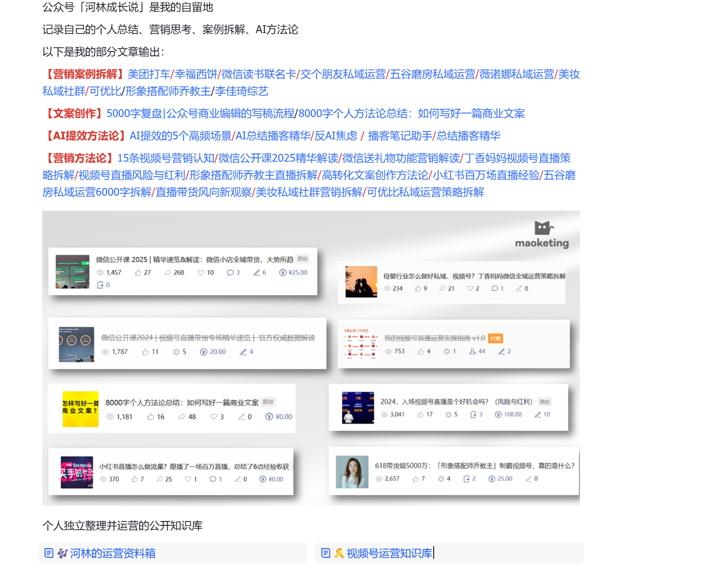The image size is (728, 571).
Task: Click the line 个人独立整理并运营的公开知识库
Action: (x=122, y=526)
